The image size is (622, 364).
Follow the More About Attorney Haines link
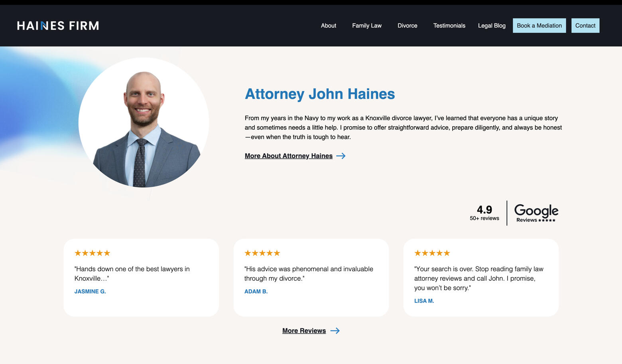click(289, 156)
